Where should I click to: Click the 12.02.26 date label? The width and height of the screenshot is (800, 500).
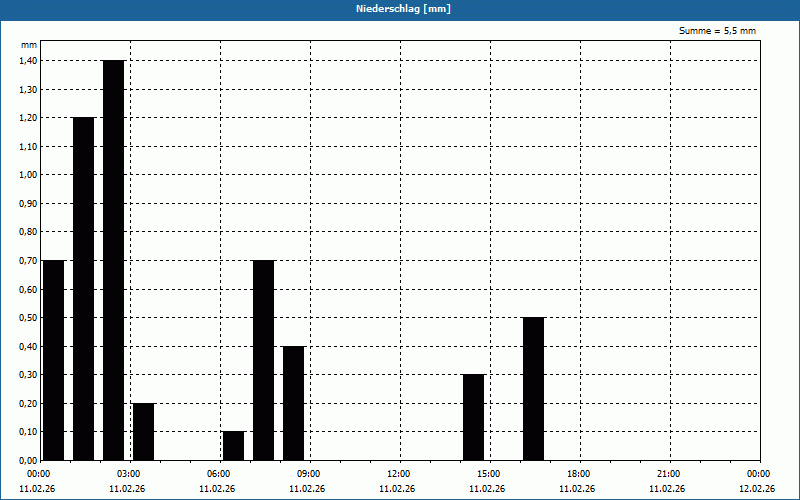tap(757, 489)
